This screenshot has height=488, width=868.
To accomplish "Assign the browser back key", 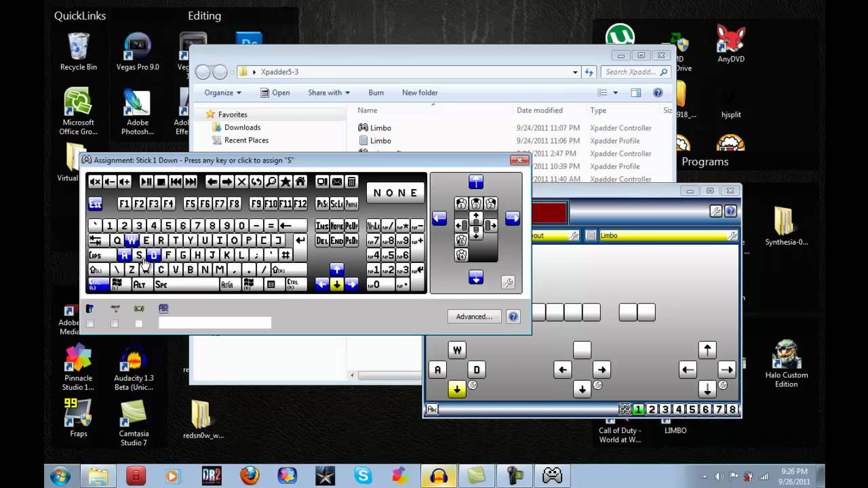I will click(x=212, y=182).
